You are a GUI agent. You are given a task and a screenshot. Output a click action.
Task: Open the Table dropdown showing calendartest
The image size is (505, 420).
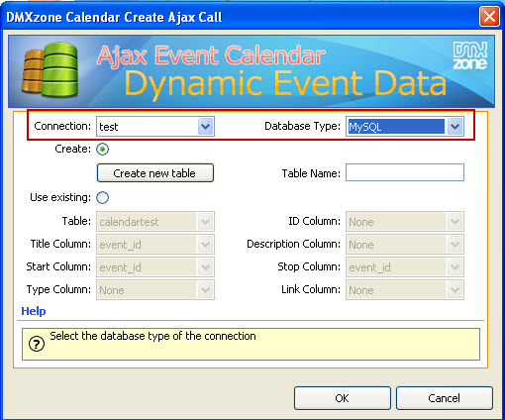155,222
